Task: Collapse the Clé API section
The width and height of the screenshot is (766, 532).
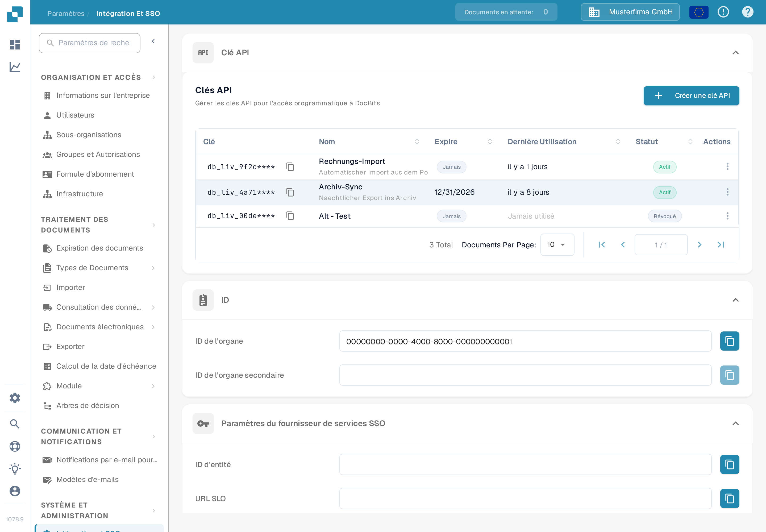Action: point(735,53)
